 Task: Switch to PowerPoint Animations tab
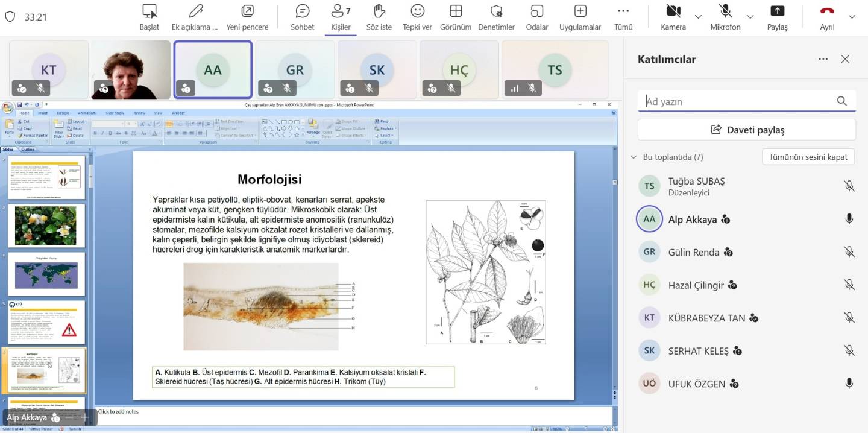[x=87, y=113]
